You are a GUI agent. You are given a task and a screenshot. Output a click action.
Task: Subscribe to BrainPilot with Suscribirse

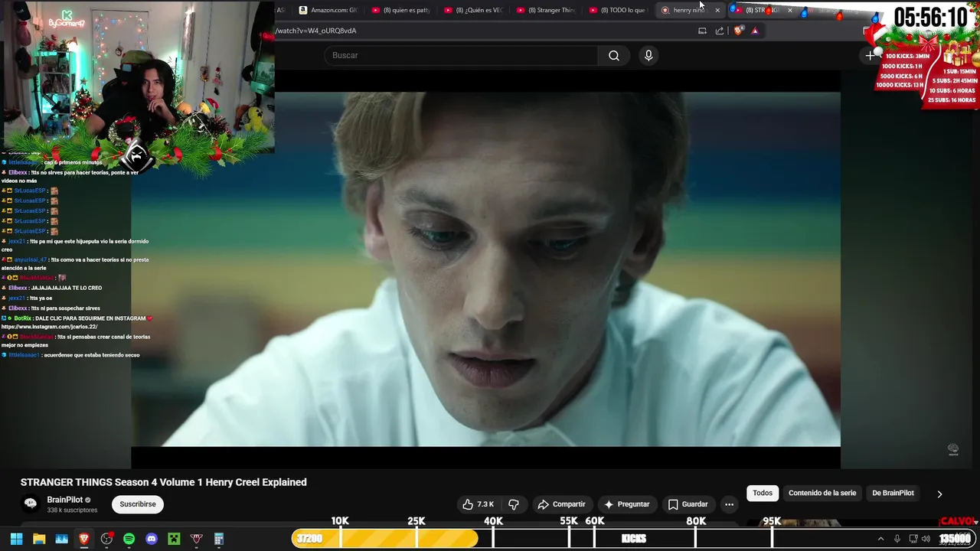(138, 504)
